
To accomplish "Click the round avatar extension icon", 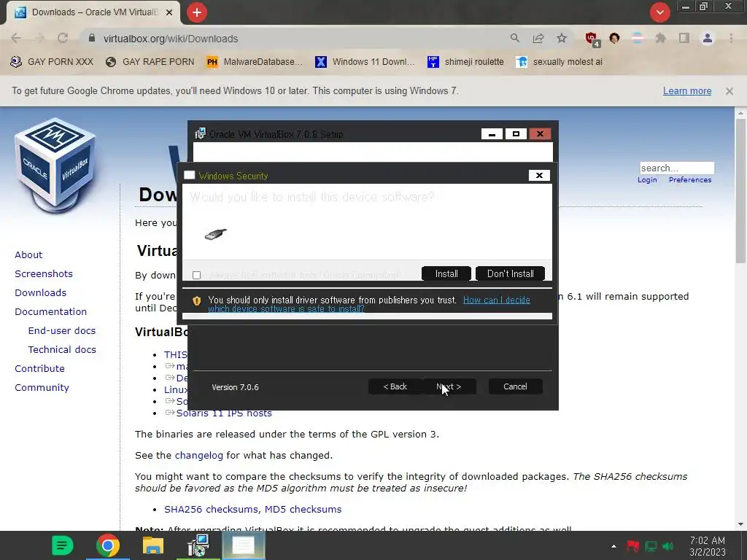I will point(614,38).
